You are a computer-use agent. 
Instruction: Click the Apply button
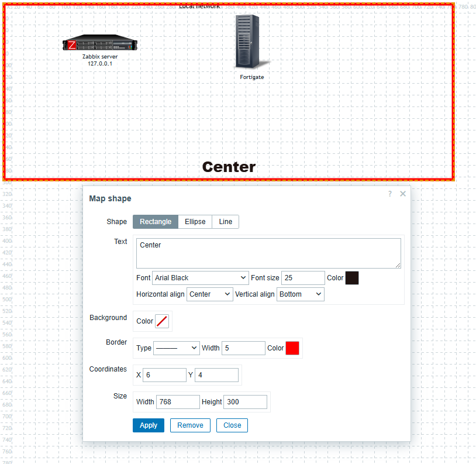(x=149, y=425)
